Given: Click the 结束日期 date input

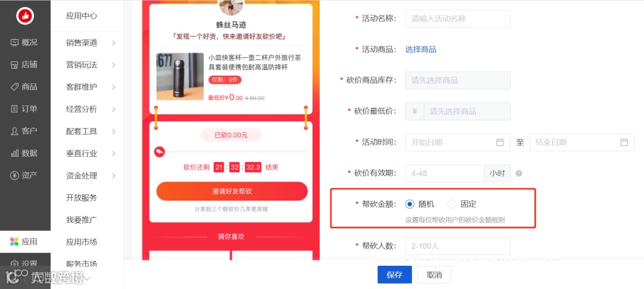Looking at the screenshot, I should 582,142.
